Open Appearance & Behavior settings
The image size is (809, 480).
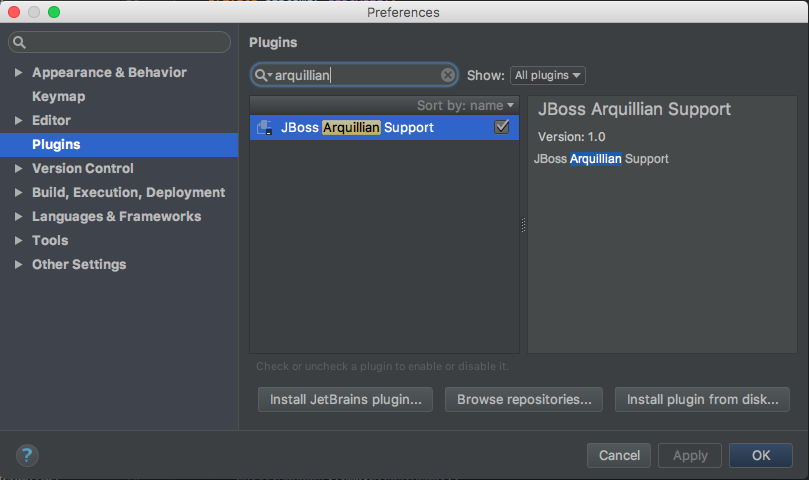point(109,72)
